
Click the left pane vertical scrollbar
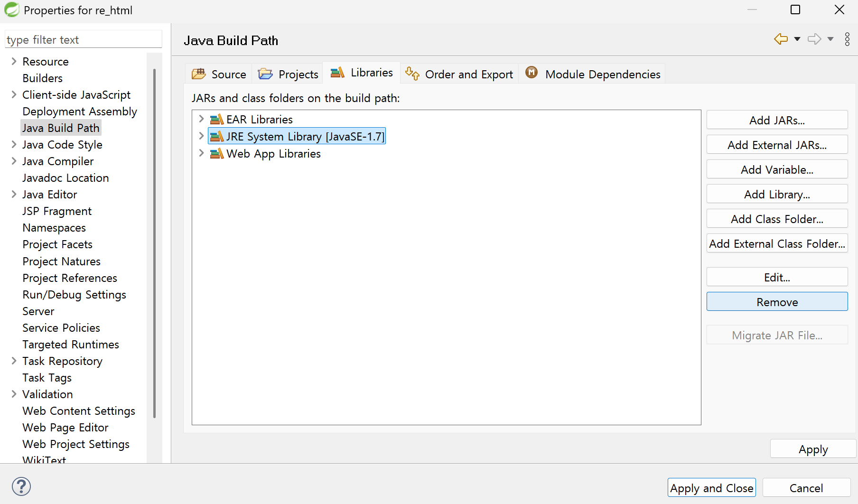pyautogui.click(x=155, y=243)
